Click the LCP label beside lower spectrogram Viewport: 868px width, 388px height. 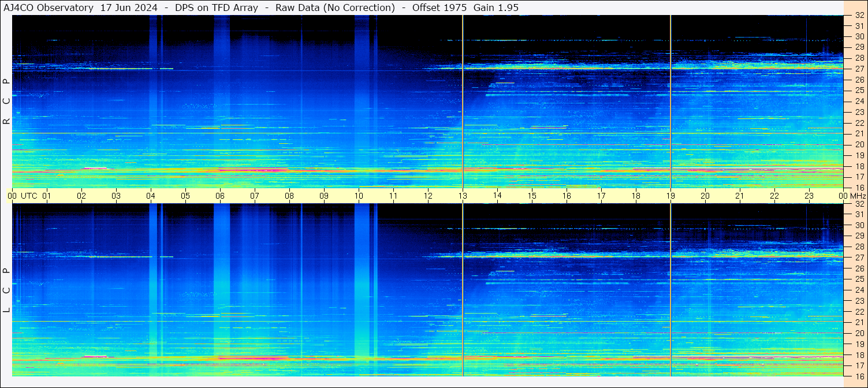pyautogui.click(x=6, y=290)
